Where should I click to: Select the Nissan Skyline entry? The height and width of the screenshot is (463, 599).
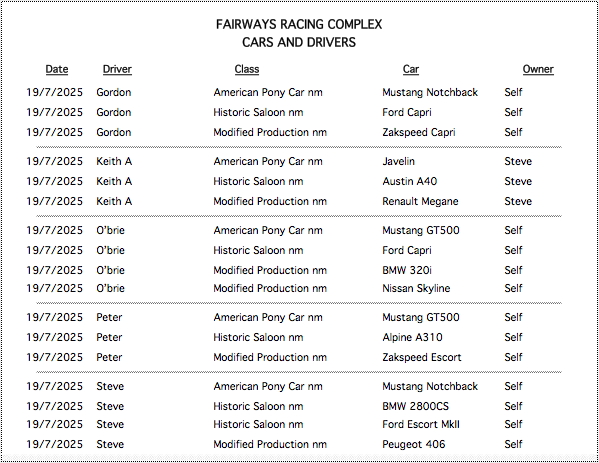[416, 288]
